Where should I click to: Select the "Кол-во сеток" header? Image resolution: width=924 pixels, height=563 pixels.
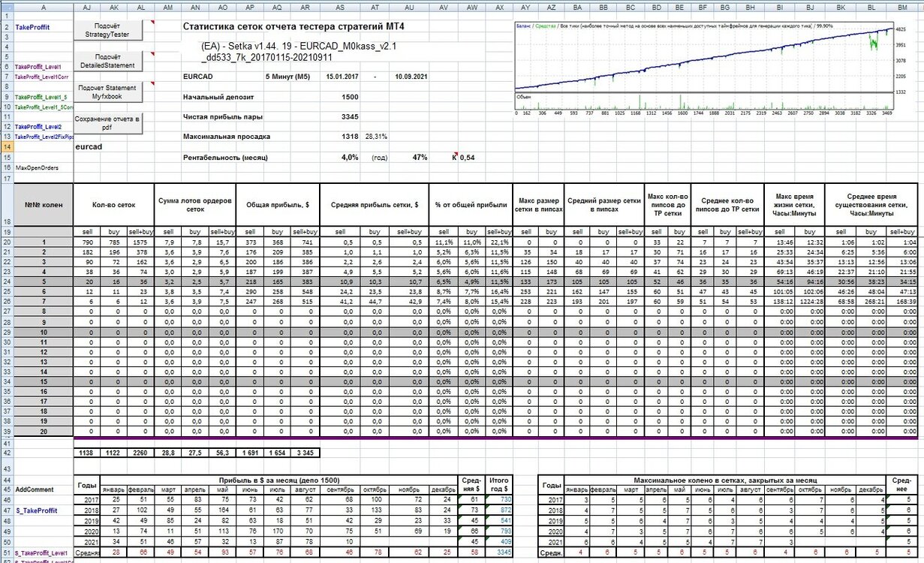tap(114, 203)
